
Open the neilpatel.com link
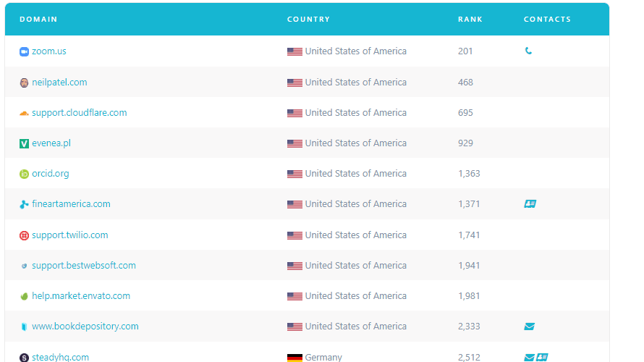click(59, 83)
